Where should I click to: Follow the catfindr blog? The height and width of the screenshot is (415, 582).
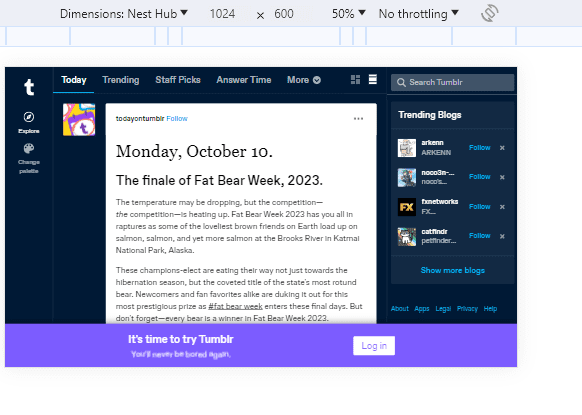pos(480,236)
